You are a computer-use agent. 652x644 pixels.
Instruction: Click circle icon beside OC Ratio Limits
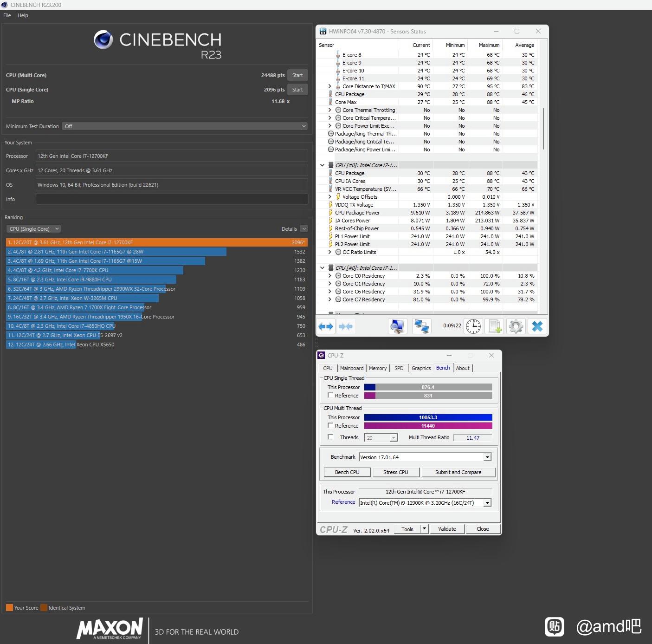pyautogui.click(x=338, y=252)
